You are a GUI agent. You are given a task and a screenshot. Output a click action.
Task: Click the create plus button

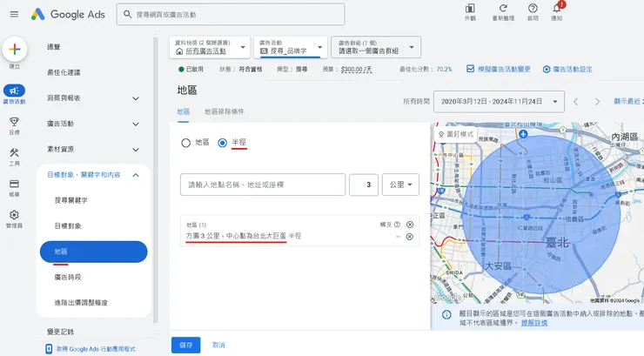click(15, 50)
